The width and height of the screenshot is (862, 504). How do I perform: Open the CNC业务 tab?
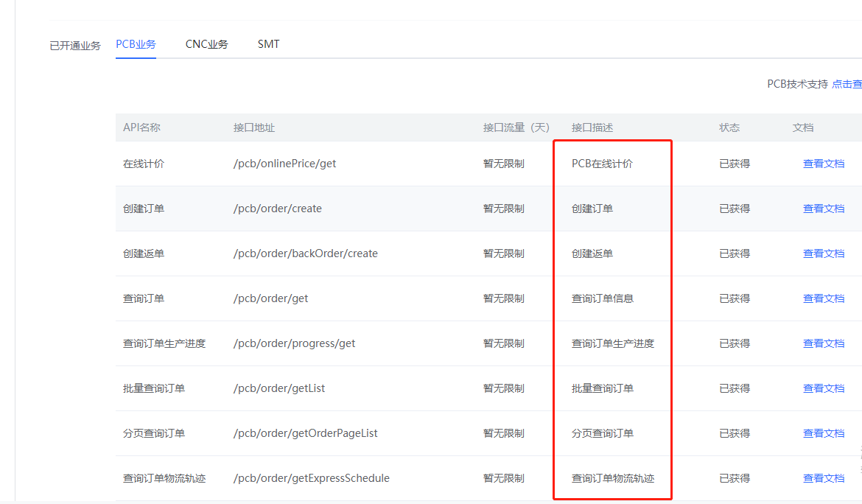(206, 44)
